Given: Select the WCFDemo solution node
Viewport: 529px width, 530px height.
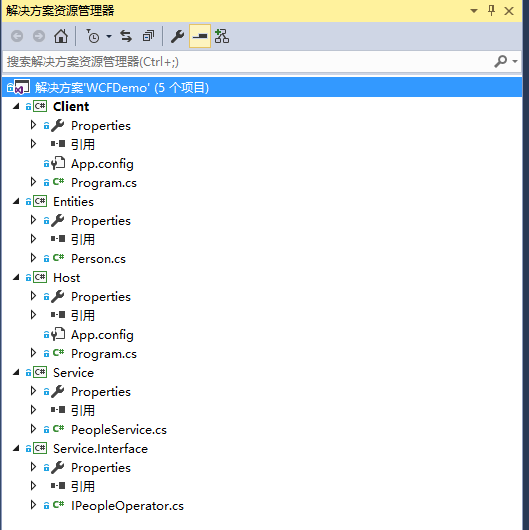Looking at the screenshot, I should 262,88.
